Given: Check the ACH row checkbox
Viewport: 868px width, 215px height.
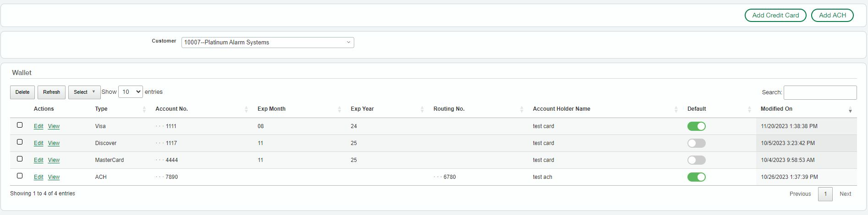Looking at the screenshot, I should click(x=20, y=176).
